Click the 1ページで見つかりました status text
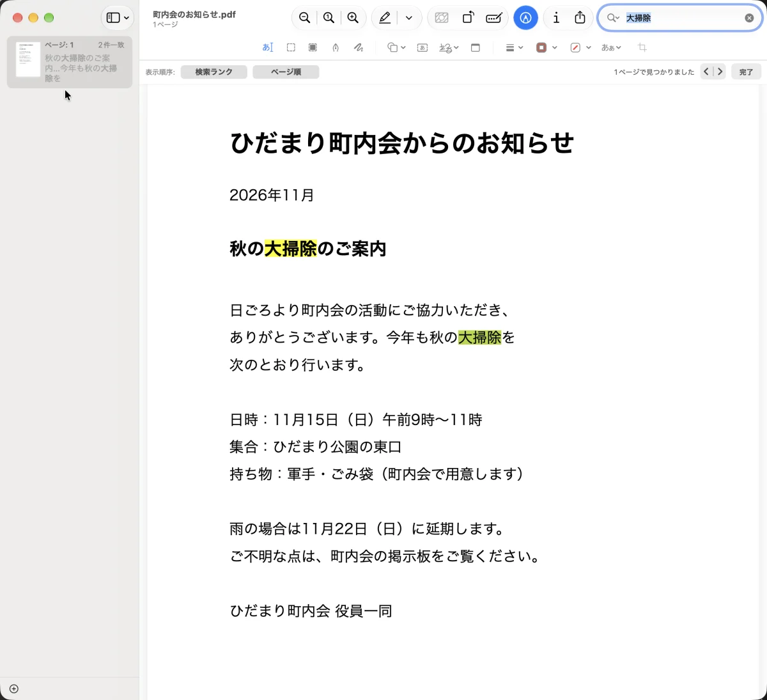 [654, 72]
